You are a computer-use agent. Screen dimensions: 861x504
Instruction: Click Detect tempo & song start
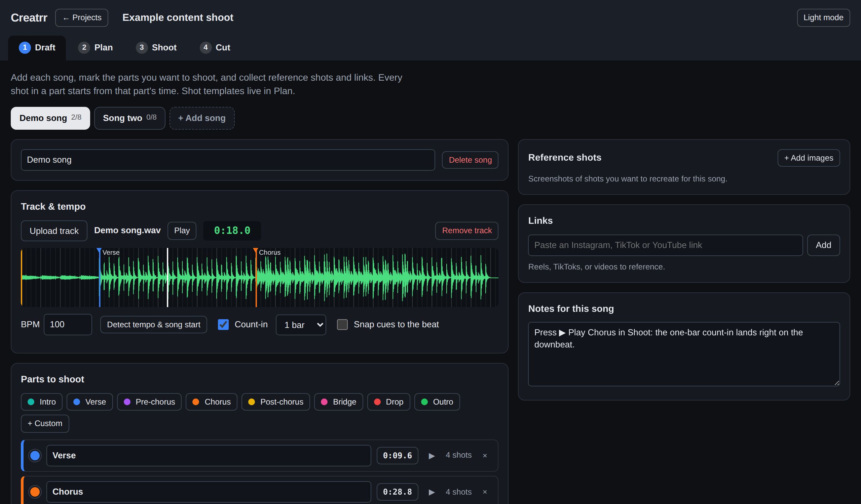[x=153, y=325]
